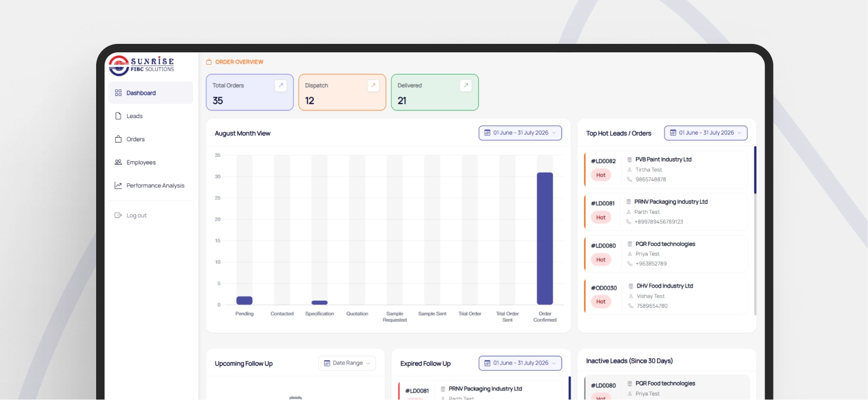This screenshot has width=868, height=400.
Task: Click the Dashboard grid icon
Action: [118, 93]
